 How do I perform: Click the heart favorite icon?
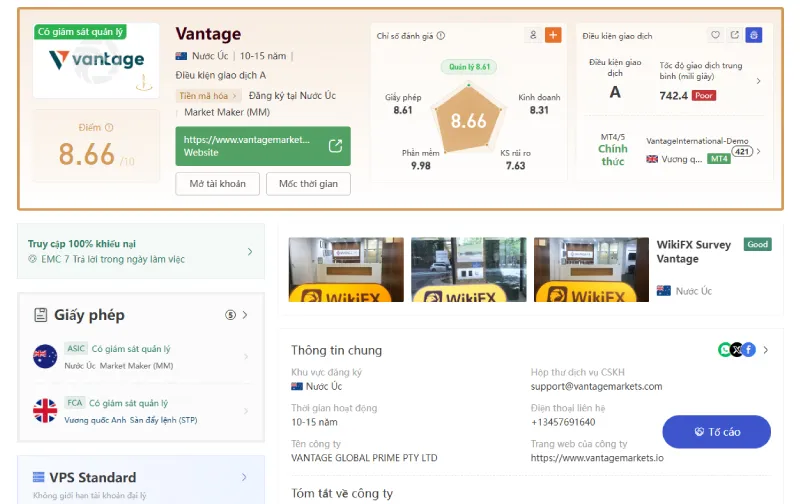click(x=715, y=35)
